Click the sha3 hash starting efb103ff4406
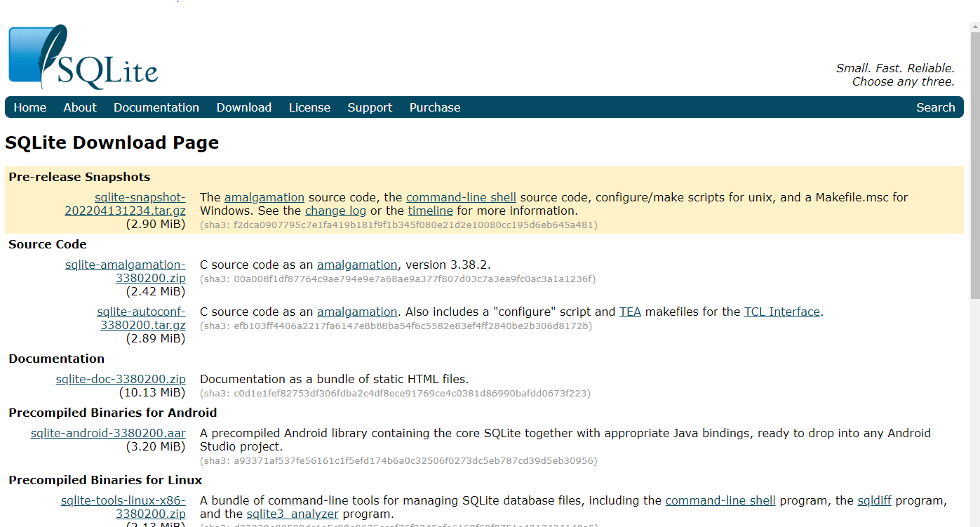The image size is (980, 527). coord(396,326)
